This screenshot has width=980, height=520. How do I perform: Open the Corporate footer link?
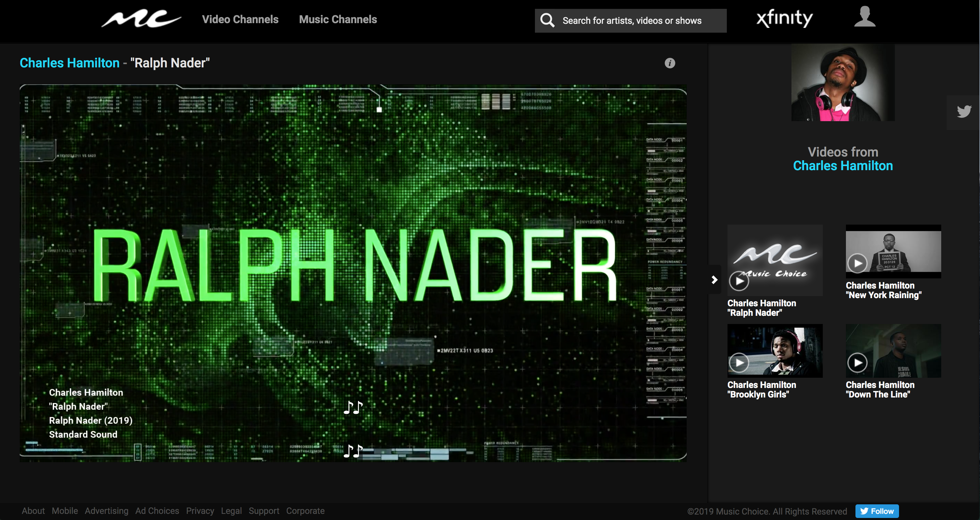[x=305, y=511]
